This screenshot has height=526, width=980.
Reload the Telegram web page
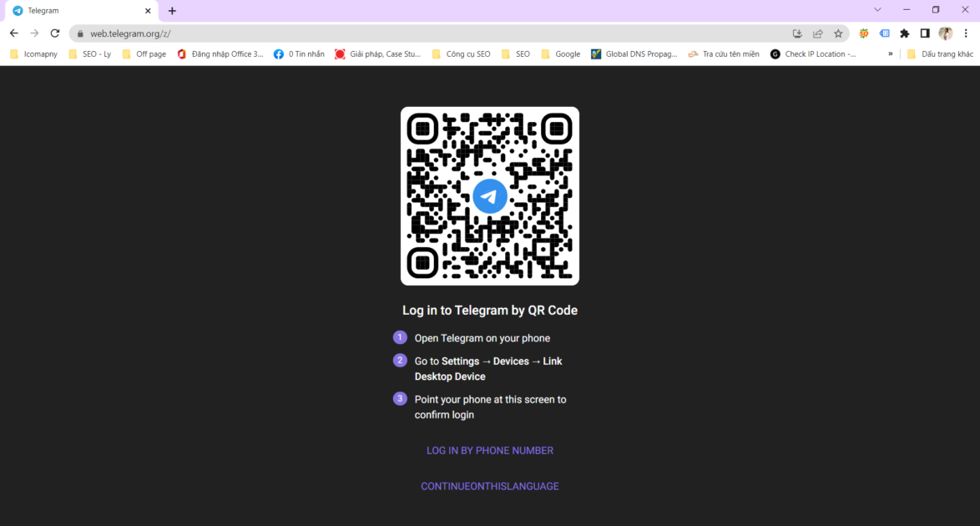coord(55,33)
